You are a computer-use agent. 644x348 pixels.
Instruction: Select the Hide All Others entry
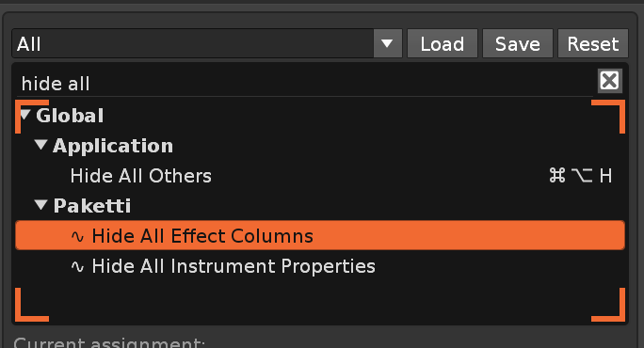(320, 176)
